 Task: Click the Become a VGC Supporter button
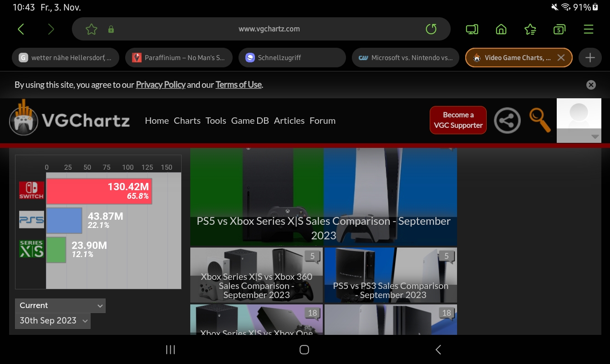click(x=458, y=120)
